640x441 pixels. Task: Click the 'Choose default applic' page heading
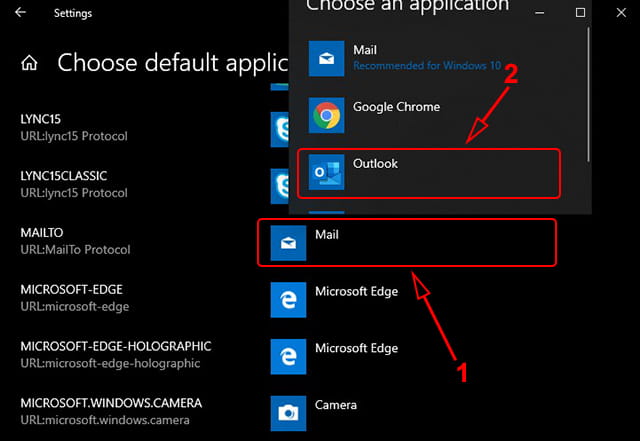pyautogui.click(x=173, y=63)
